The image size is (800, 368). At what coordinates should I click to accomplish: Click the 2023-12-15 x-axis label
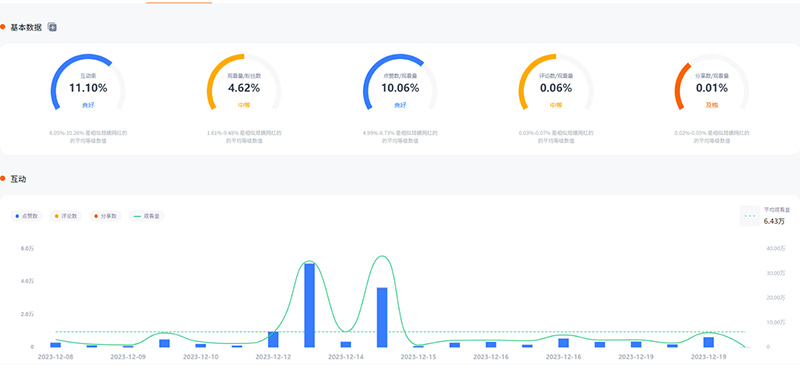tap(418, 357)
